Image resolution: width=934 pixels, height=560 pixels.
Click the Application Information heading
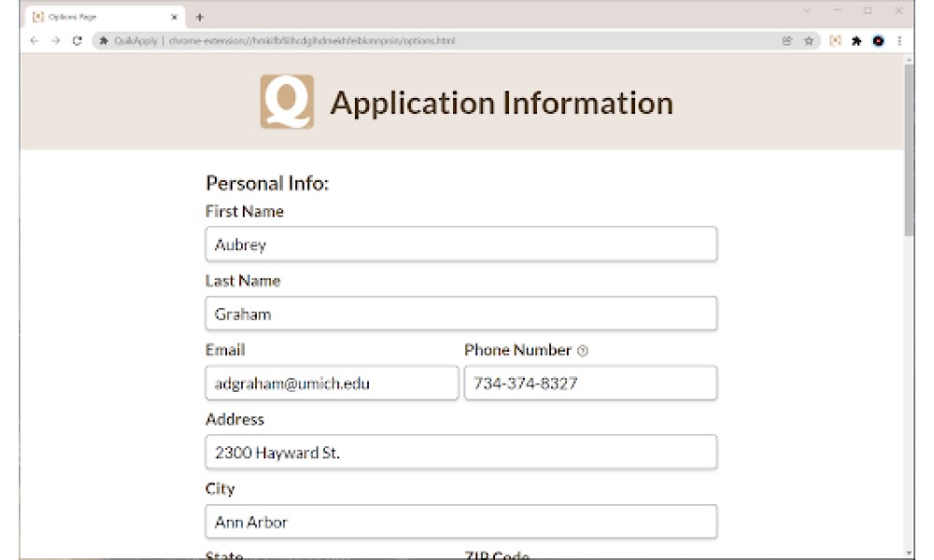pos(502,103)
